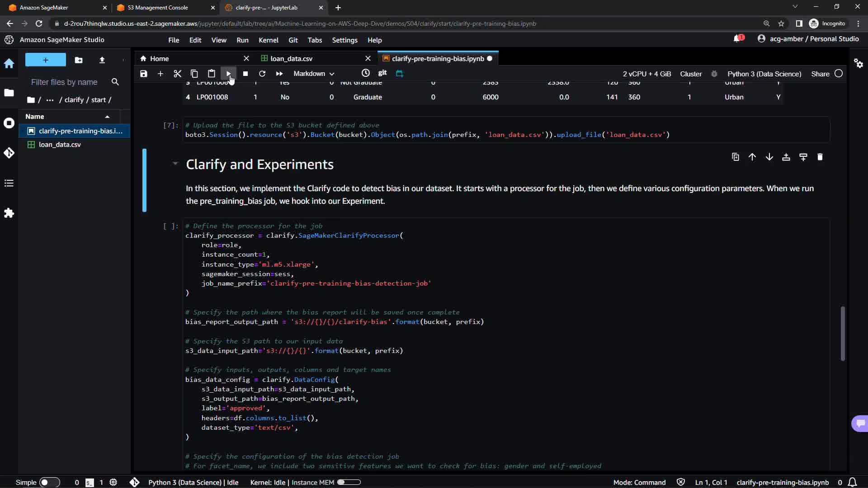Delete the selected cell with trash icon
Viewport: 868px width, 488px height.
[x=820, y=157]
